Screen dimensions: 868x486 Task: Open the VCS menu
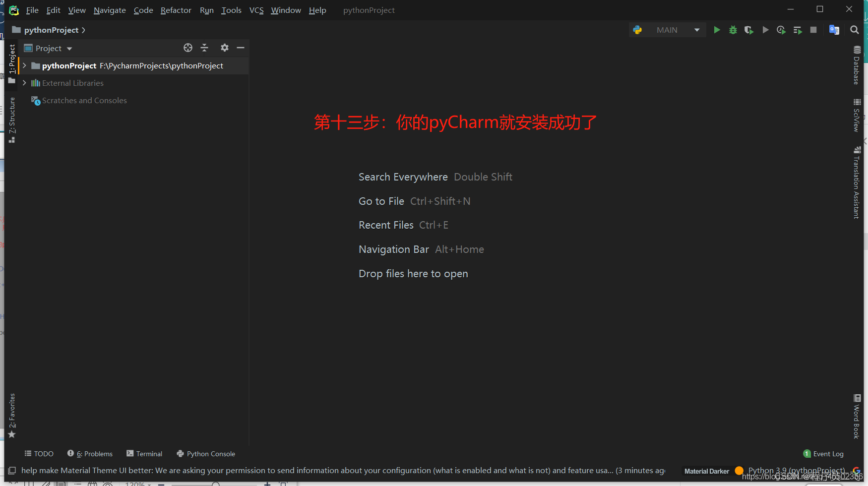256,10
